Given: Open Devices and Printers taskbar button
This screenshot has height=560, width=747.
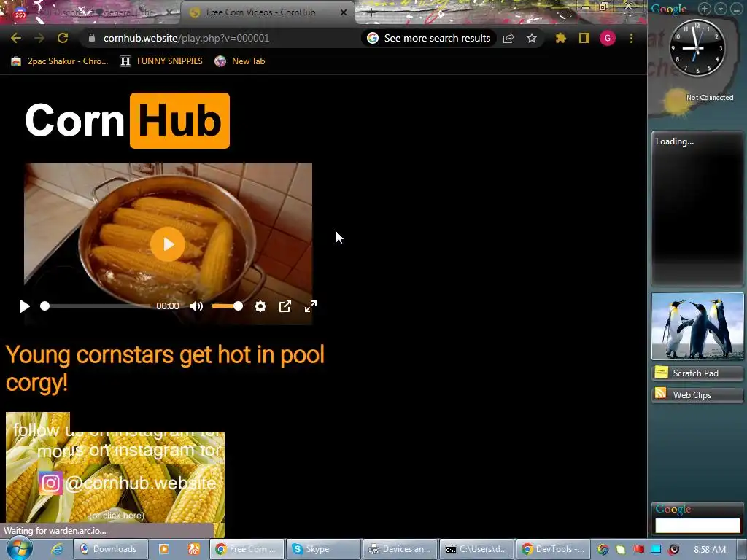Looking at the screenshot, I should tap(400, 549).
